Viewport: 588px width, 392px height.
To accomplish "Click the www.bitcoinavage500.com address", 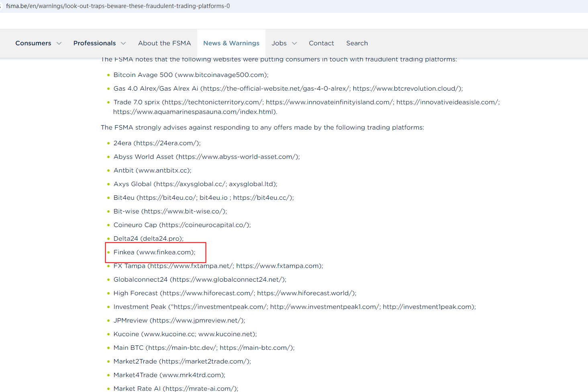I will [x=221, y=75].
